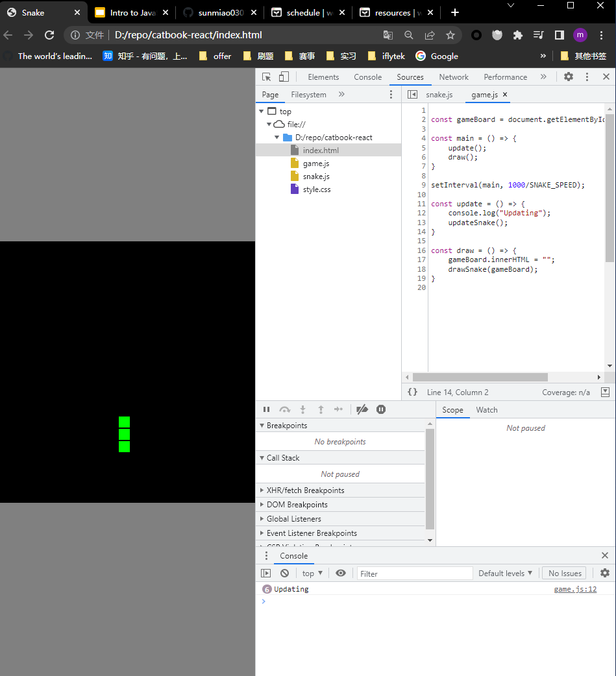
Task: Hide the navigator sidebar icon
Action: click(x=412, y=95)
